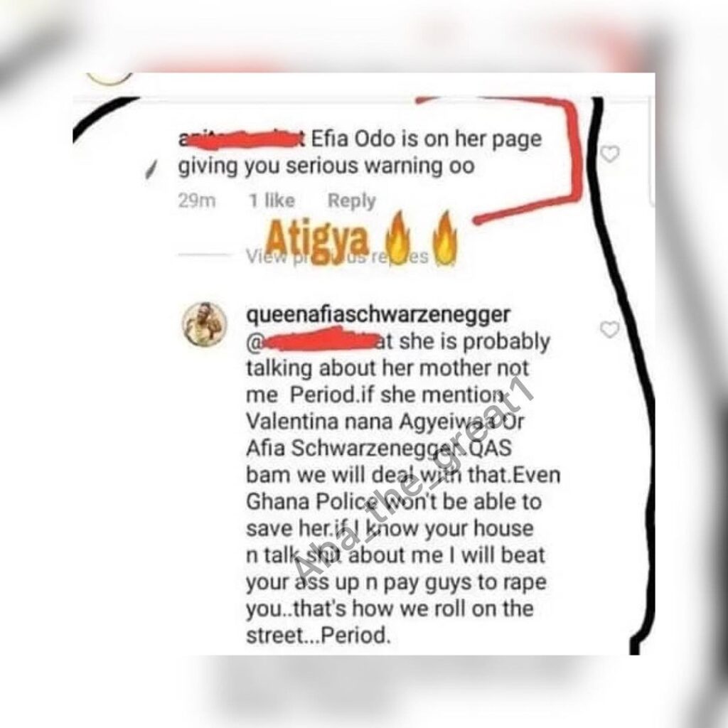This screenshot has height=728, width=728.
Task: Click the second fire emoji sticker
Action: pyautogui.click(x=444, y=237)
